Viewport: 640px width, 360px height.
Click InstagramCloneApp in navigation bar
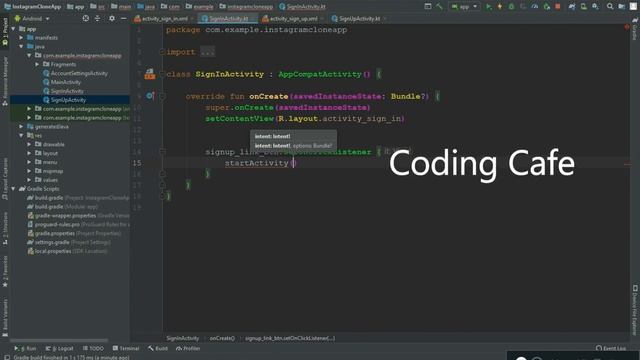click(x=33, y=7)
